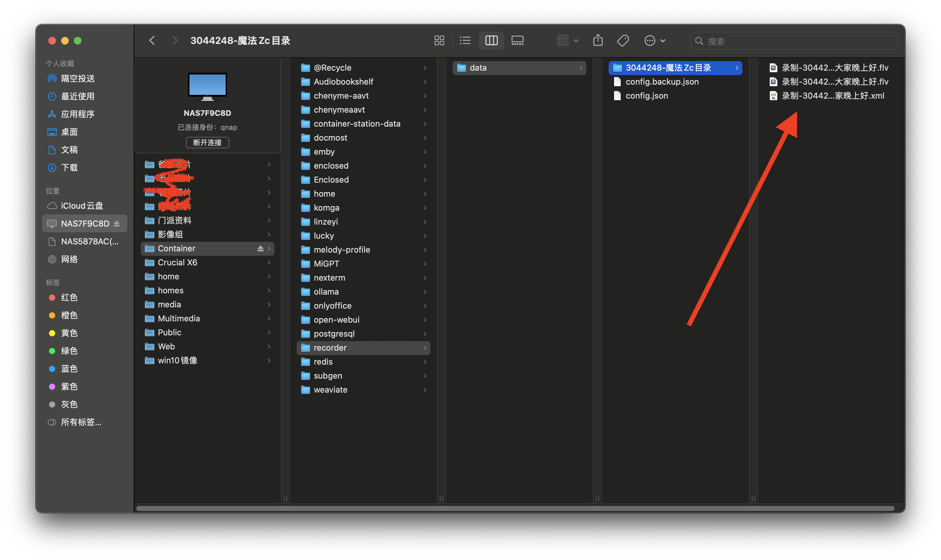Filter by 蓝色 tag

(x=85, y=369)
